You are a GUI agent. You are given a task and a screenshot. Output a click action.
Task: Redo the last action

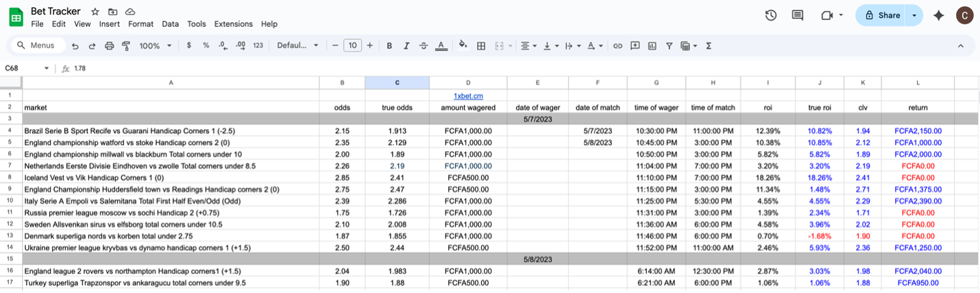(92, 46)
